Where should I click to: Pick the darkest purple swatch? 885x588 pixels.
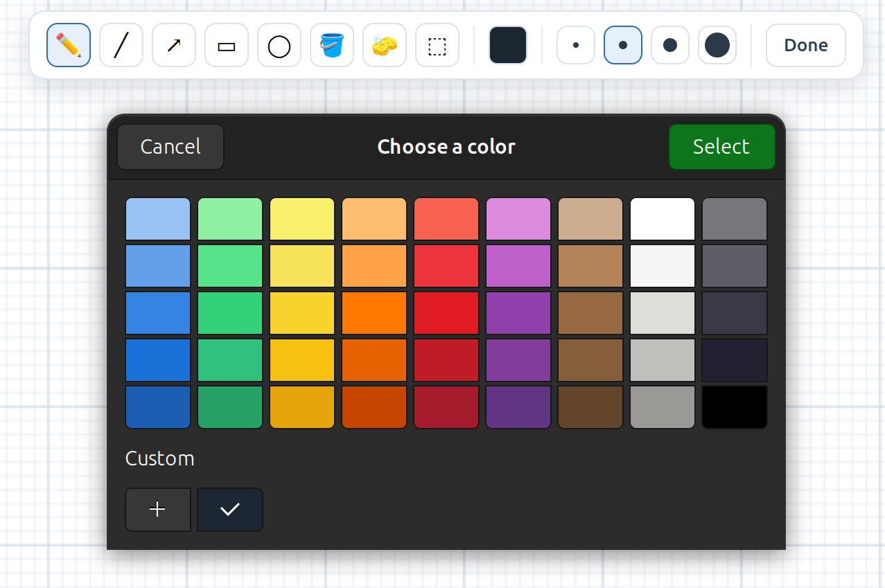coord(518,407)
